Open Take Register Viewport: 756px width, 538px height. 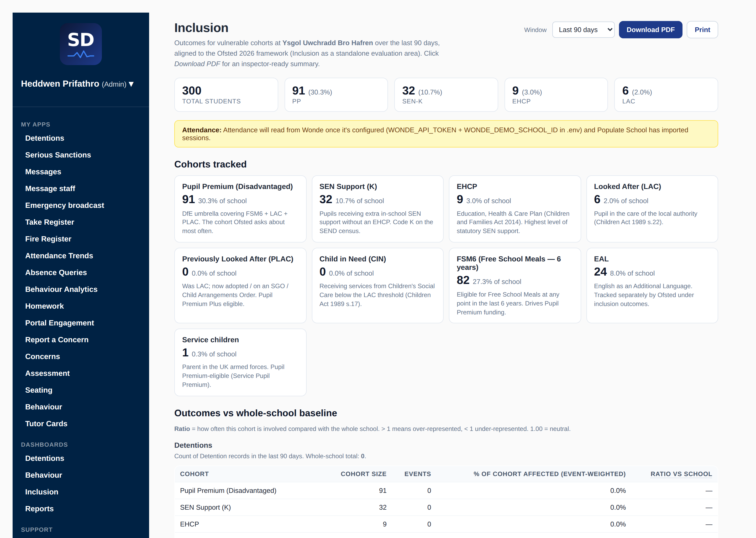click(x=50, y=222)
